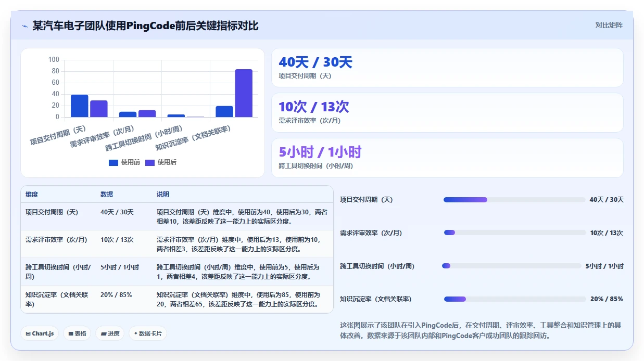Click the 40天 / 30天 progress value label

tap(607, 200)
